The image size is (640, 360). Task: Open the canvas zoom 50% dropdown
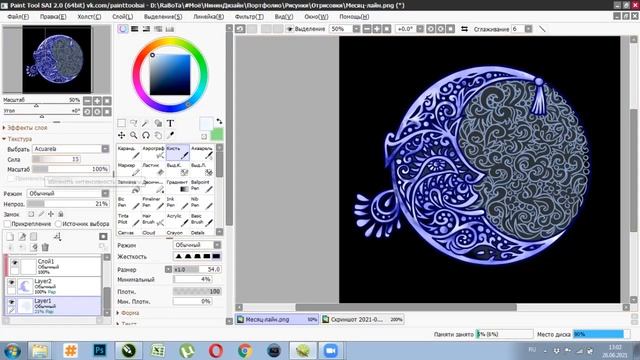pos(356,29)
